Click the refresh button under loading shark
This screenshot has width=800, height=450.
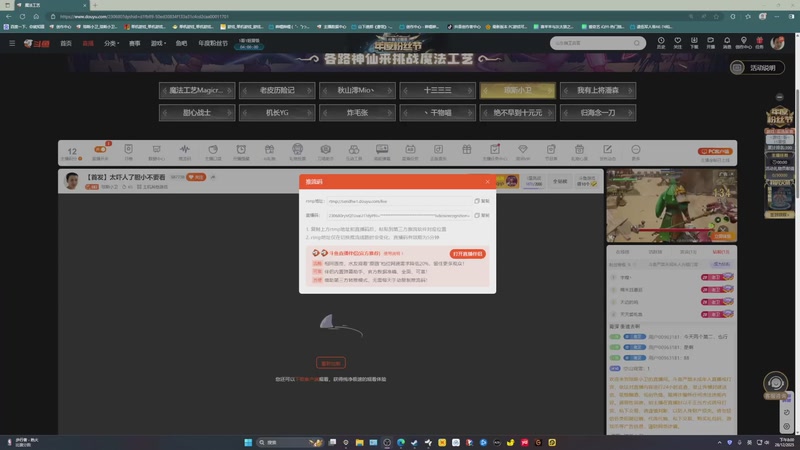[331, 363]
